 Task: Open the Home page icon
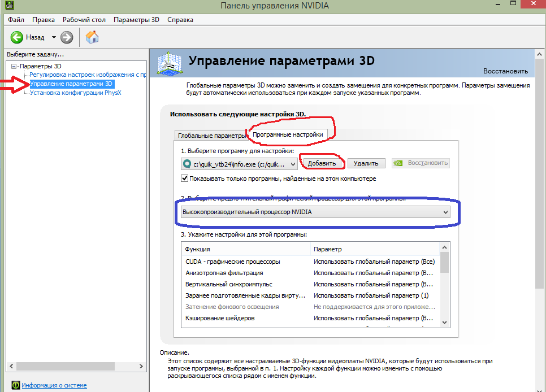click(92, 37)
